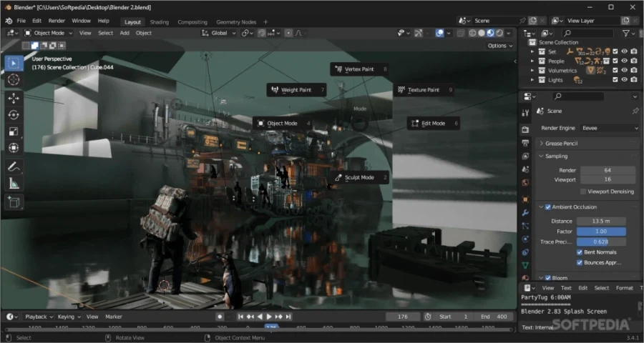Open the Object Mode dropdown

pos(48,34)
